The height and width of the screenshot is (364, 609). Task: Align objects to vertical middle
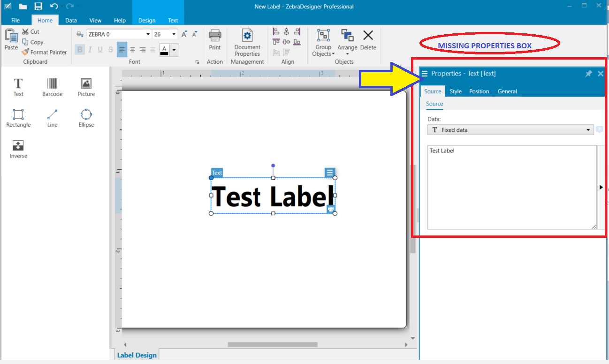(286, 42)
